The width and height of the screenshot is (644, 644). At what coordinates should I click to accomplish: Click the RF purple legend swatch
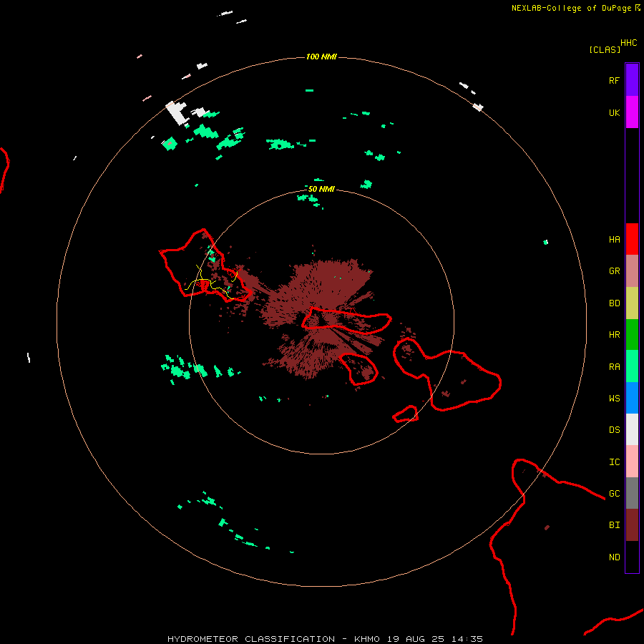click(632, 80)
